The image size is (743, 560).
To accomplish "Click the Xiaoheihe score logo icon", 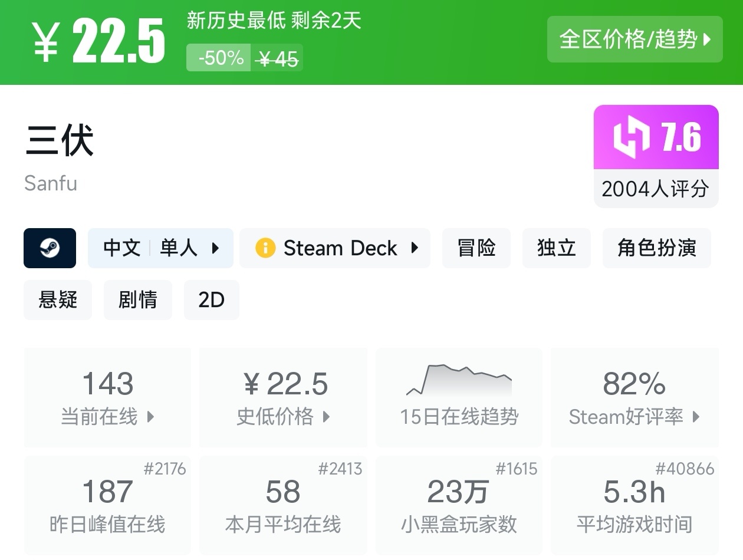I will coord(631,137).
